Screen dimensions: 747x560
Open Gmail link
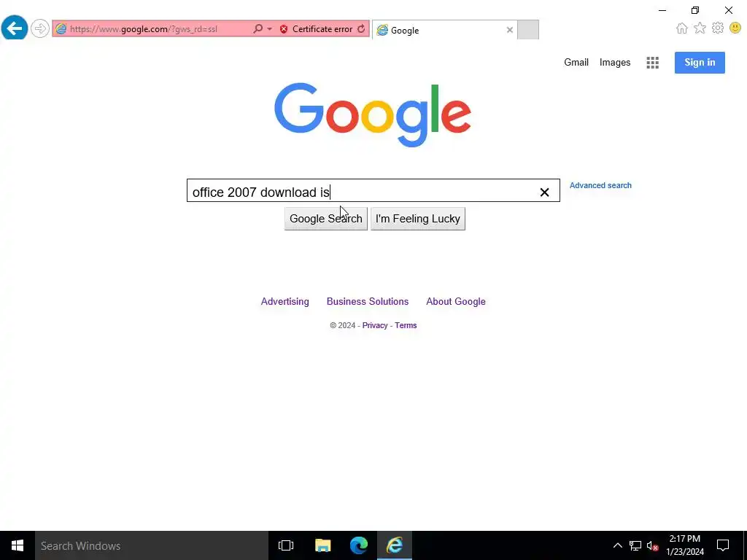click(576, 63)
